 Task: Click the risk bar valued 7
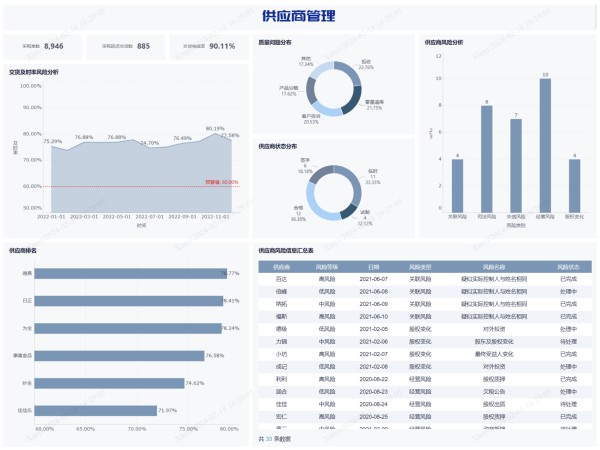[x=515, y=164]
